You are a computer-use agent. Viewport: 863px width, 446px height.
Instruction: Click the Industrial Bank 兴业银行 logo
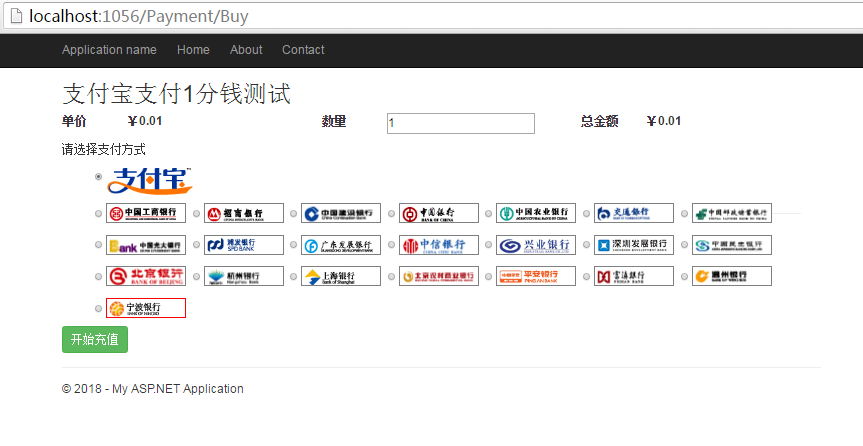[536, 245]
